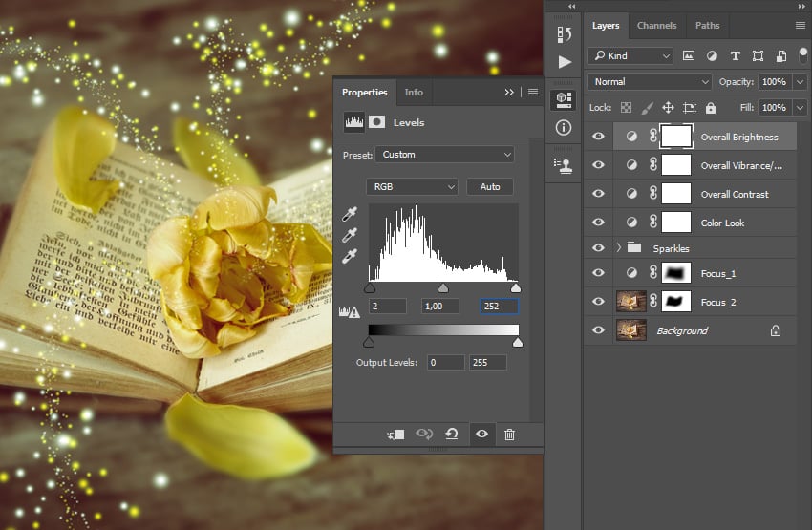Click the midtone input levels slider handle
Viewport: 812px width, 530px height.
pos(443,288)
